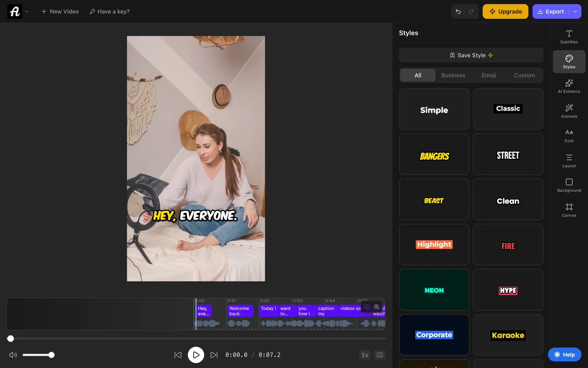Click the Export button

point(551,11)
